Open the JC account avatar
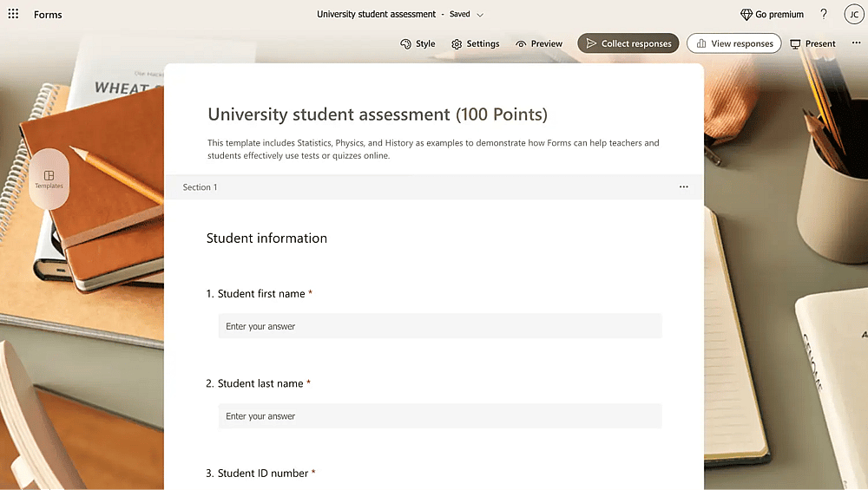Screen dimensions: 868x490 coord(854,15)
